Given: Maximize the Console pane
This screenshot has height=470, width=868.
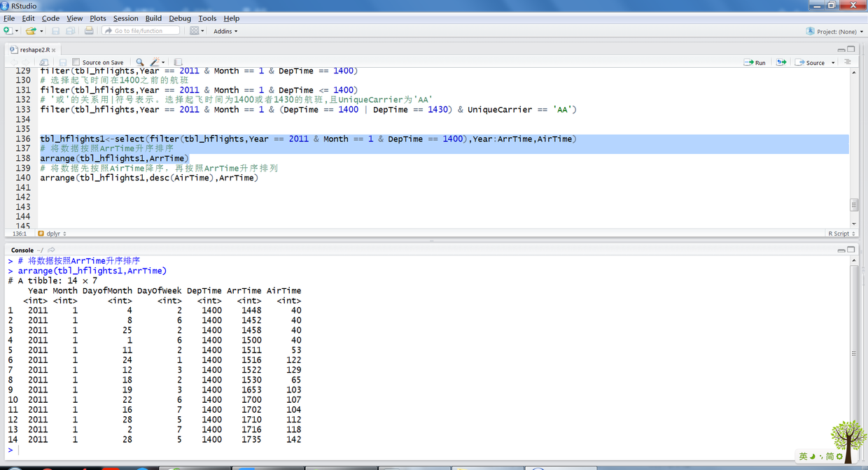Looking at the screenshot, I should point(851,249).
